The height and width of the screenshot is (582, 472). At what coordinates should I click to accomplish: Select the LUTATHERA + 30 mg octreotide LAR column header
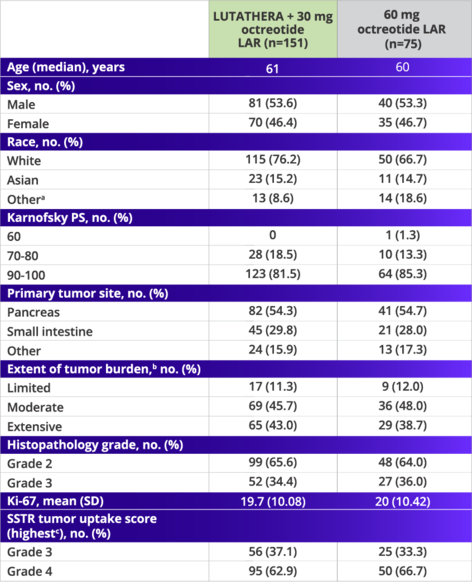pyautogui.click(x=273, y=29)
